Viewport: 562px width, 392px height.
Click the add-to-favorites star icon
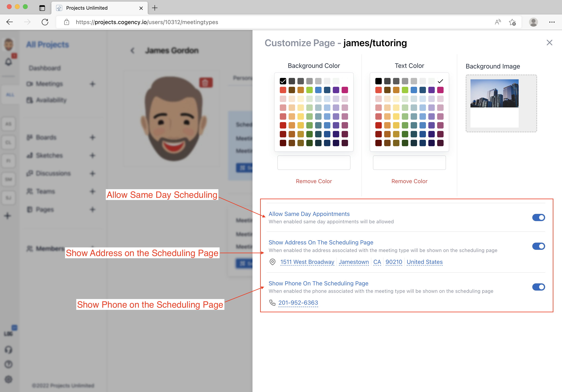click(x=512, y=22)
